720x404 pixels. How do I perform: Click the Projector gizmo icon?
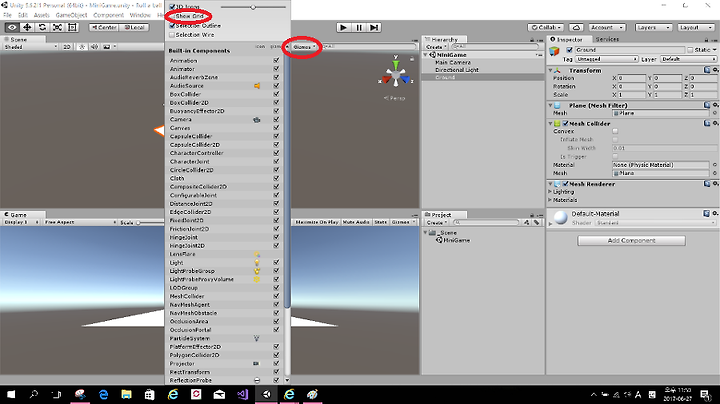pyautogui.click(x=256, y=364)
